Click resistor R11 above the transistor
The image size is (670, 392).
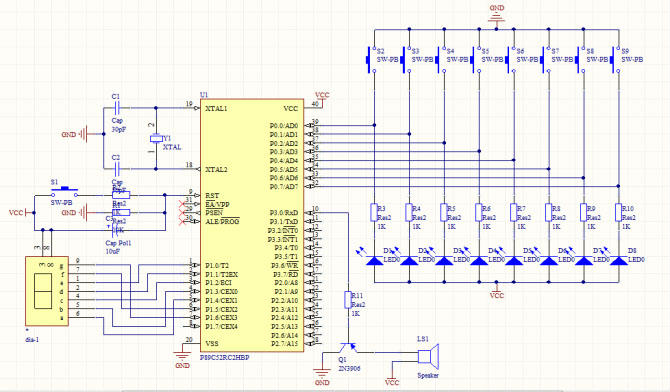[x=348, y=300]
